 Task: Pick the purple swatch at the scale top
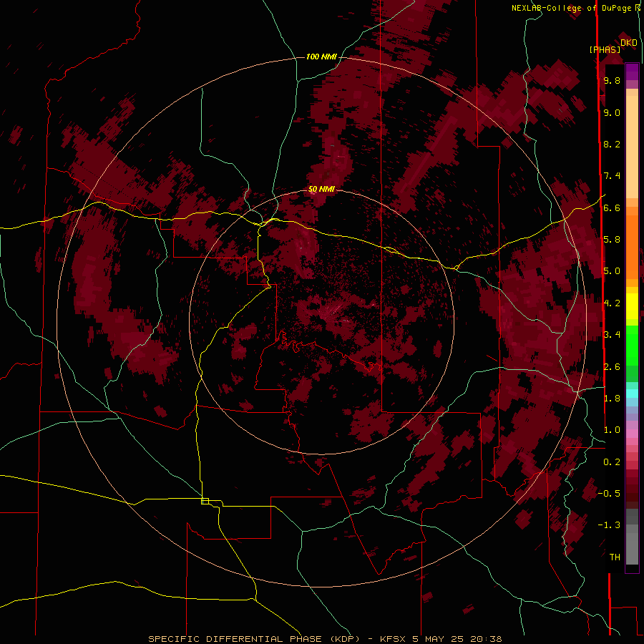coord(632,72)
